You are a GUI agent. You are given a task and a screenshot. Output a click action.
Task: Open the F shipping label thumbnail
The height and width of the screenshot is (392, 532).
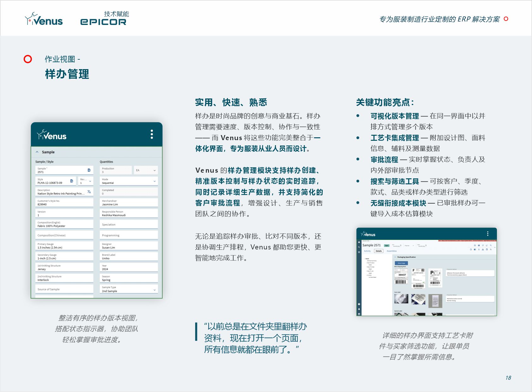pyautogui.click(x=418, y=278)
